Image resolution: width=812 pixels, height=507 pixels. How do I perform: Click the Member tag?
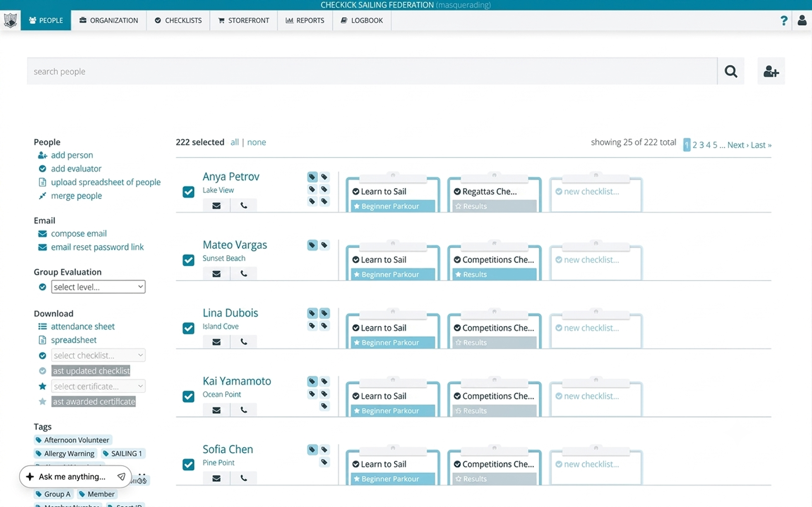(97, 494)
